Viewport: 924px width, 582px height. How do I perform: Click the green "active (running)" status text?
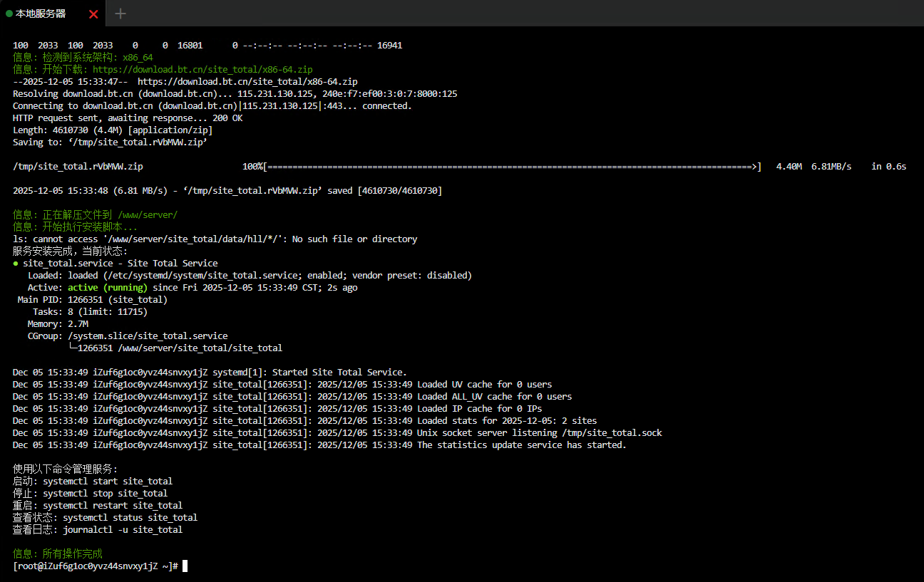click(108, 288)
